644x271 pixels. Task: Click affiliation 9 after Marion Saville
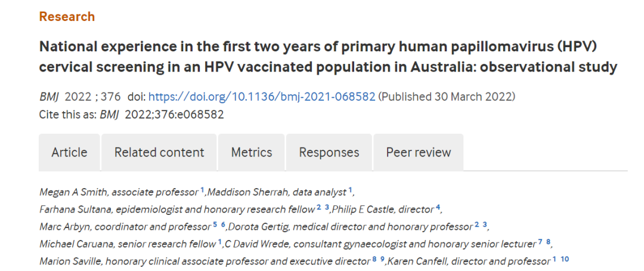[382, 261]
